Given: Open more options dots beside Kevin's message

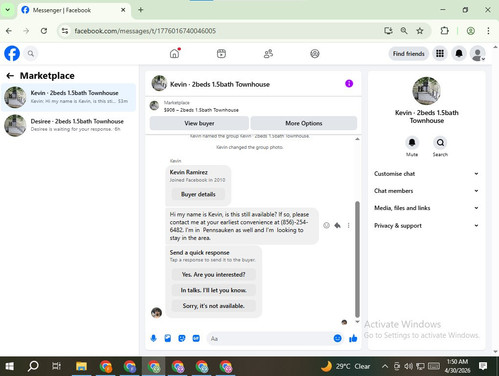Looking at the screenshot, I should 349,226.
